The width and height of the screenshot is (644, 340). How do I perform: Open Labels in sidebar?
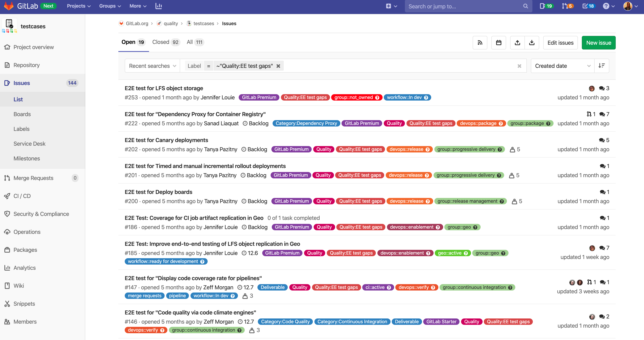[22, 129]
